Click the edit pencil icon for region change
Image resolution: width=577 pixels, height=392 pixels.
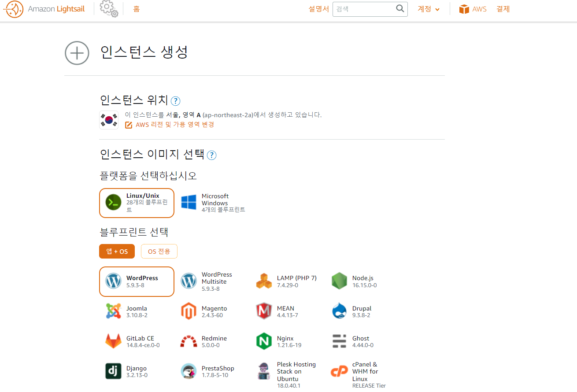coord(129,125)
